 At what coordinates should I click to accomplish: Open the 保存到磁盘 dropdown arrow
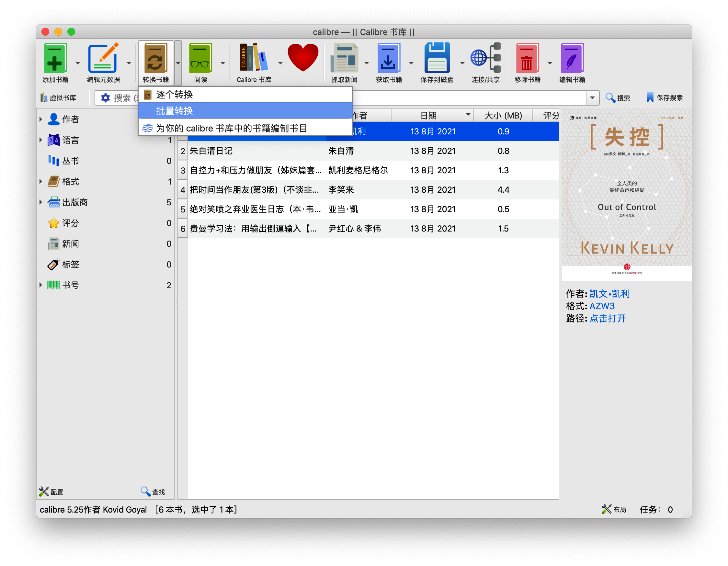click(x=462, y=63)
